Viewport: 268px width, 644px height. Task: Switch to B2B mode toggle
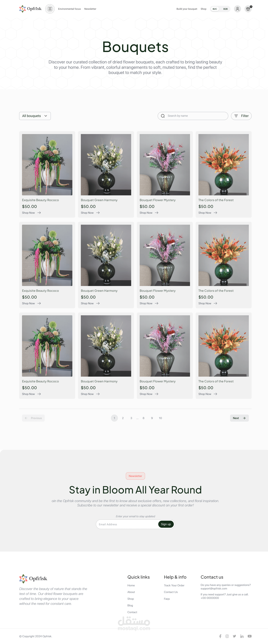[225, 9]
